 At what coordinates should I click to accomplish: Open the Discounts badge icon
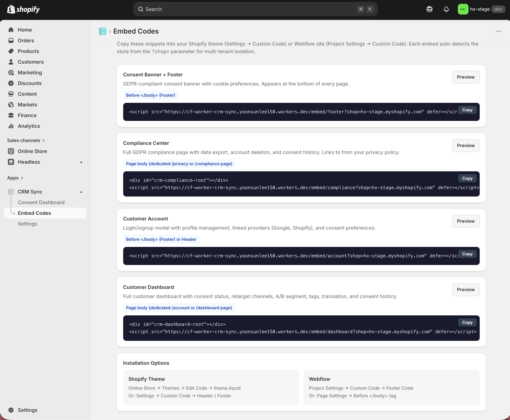point(11,83)
